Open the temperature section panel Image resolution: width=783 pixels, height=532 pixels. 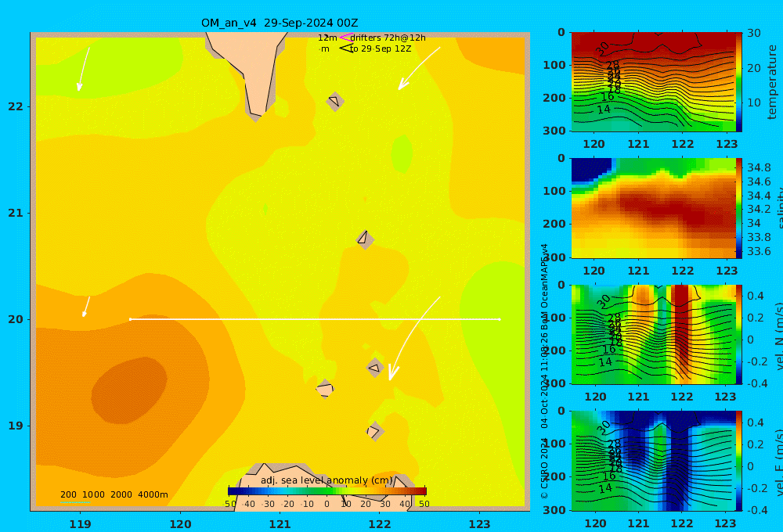point(653,82)
